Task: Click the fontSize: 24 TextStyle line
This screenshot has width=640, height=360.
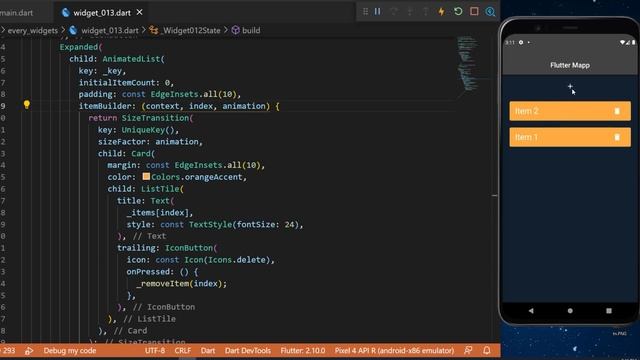Action: [215, 224]
